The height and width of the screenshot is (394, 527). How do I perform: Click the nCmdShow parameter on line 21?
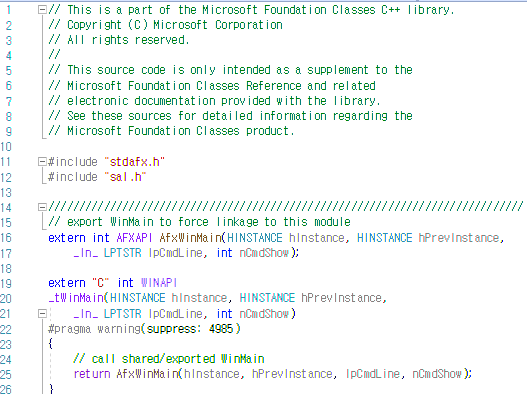pyautogui.click(x=264, y=314)
